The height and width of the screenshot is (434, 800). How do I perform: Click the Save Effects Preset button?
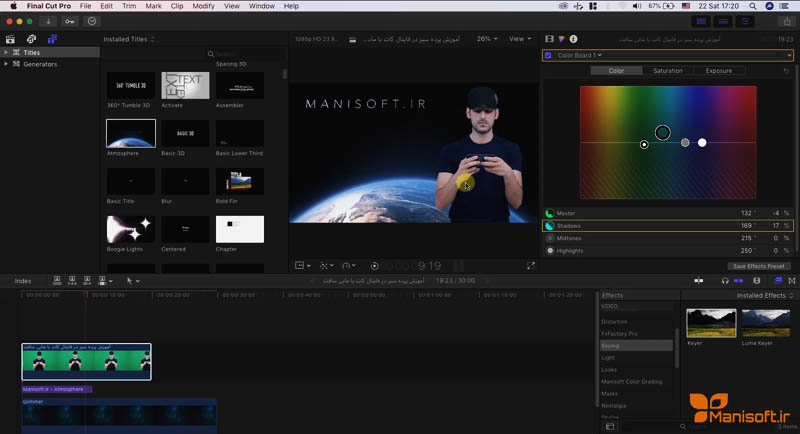[759, 266]
